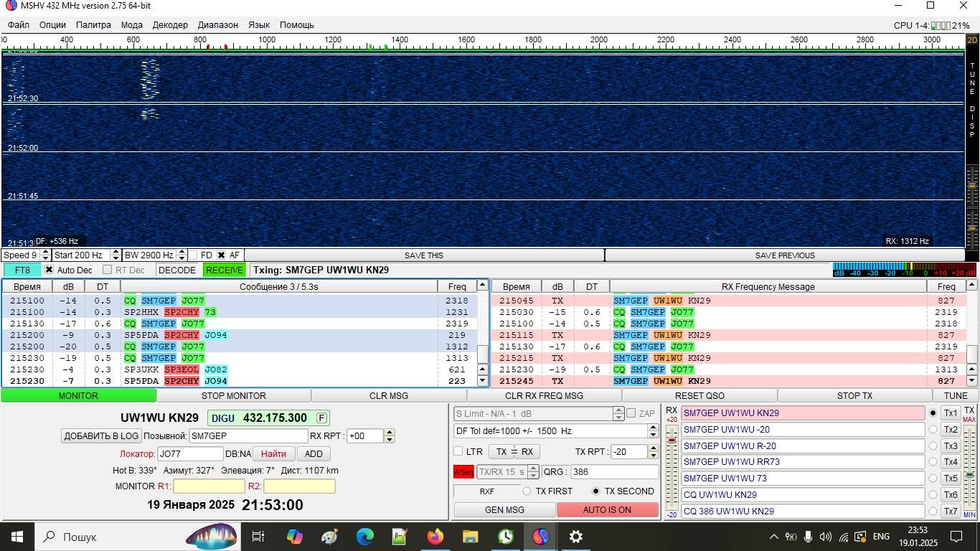
Task: Open the Опции menu
Action: click(52, 24)
